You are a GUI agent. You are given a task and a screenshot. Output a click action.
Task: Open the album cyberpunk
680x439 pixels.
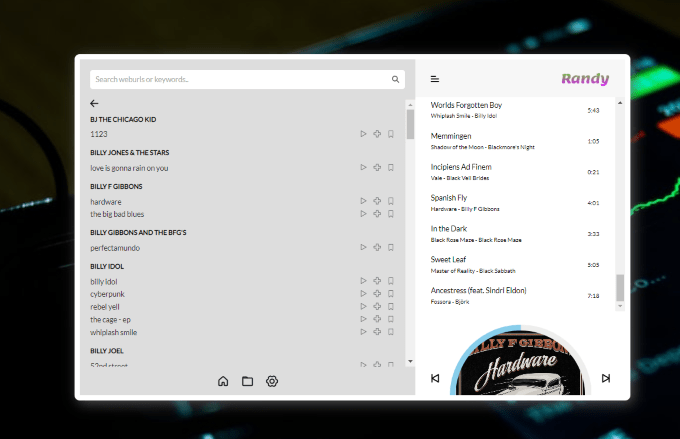click(108, 294)
